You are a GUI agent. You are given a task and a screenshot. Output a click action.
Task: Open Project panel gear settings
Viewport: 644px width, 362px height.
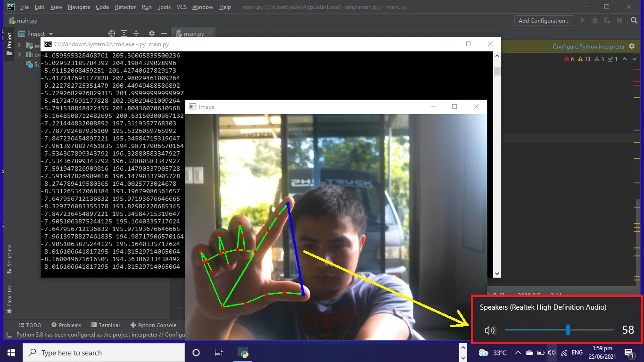(151, 34)
